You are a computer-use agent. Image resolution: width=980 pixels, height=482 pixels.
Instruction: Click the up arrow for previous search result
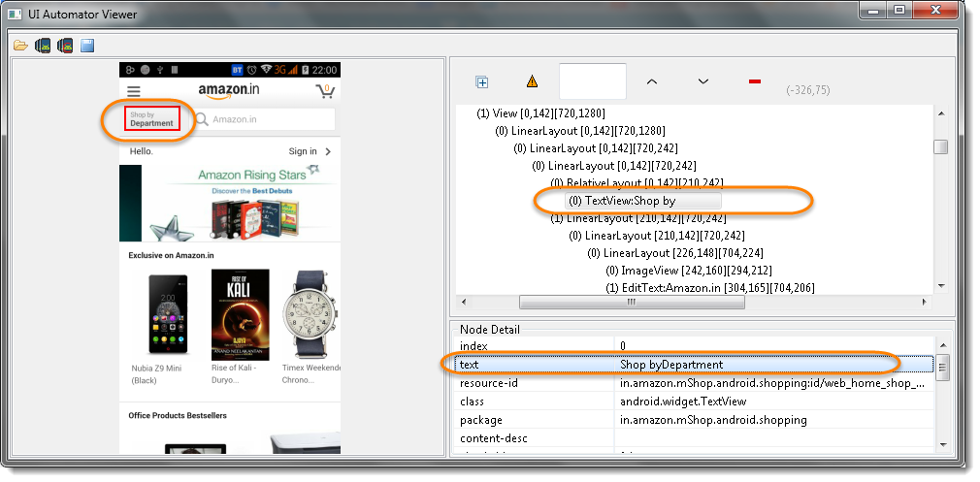(652, 82)
